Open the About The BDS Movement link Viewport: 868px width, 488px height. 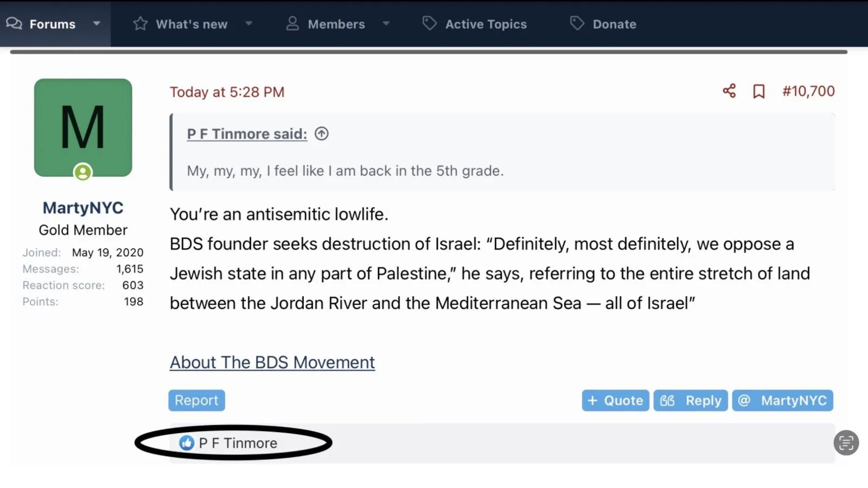point(272,362)
